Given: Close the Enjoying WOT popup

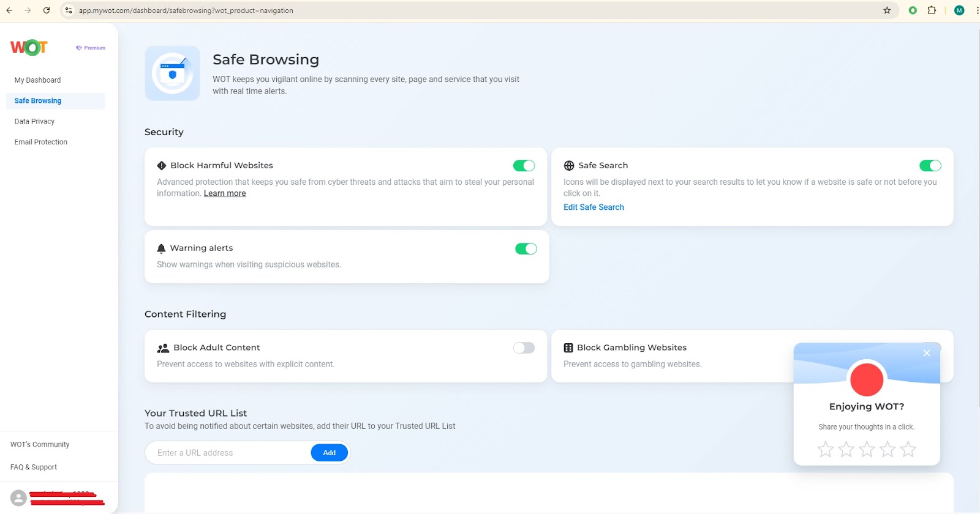Looking at the screenshot, I should [927, 353].
